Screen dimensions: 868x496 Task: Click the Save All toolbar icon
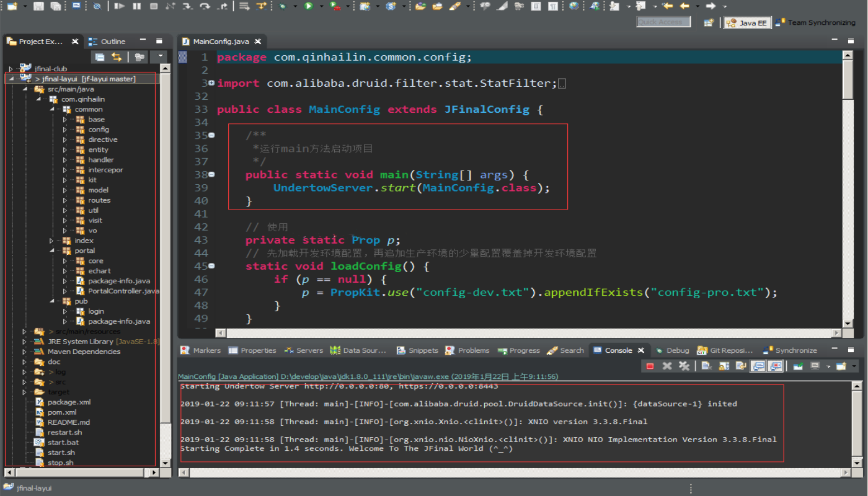point(55,6)
